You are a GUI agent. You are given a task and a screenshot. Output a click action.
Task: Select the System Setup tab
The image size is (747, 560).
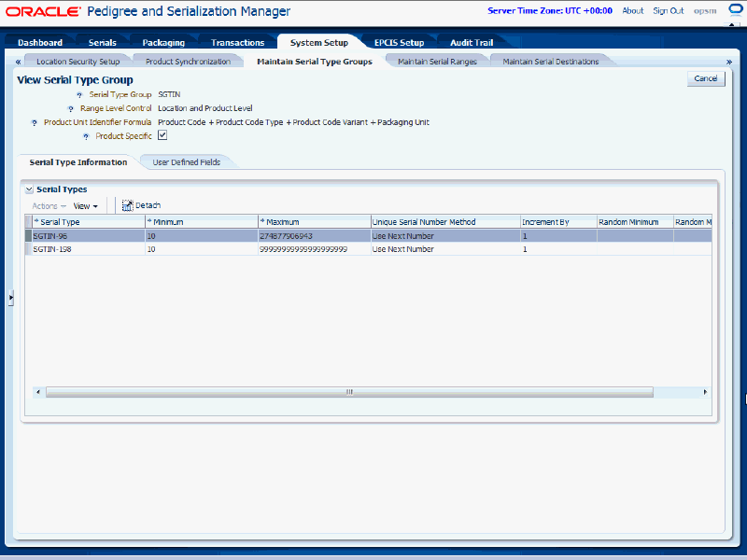coord(319,43)
